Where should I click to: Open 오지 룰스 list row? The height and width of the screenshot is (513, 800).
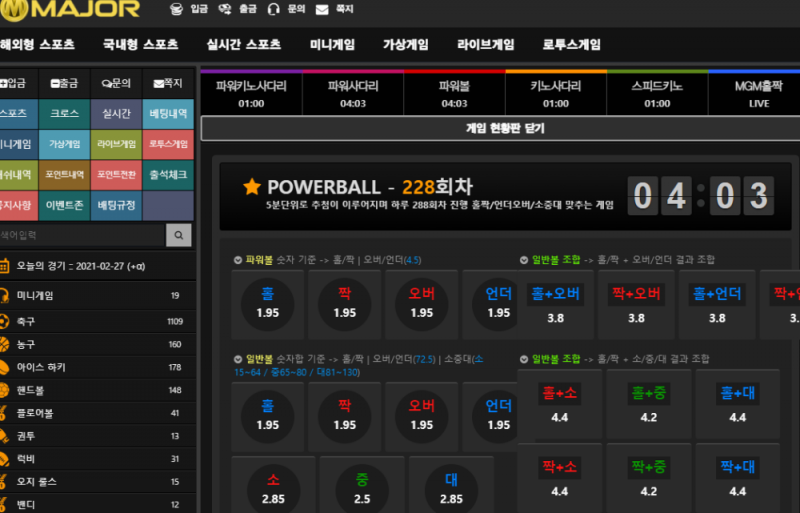point(97,482)
